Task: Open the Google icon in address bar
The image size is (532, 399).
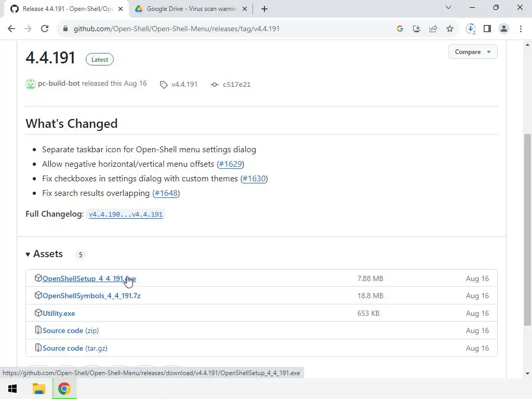Action: pos(400,29)
